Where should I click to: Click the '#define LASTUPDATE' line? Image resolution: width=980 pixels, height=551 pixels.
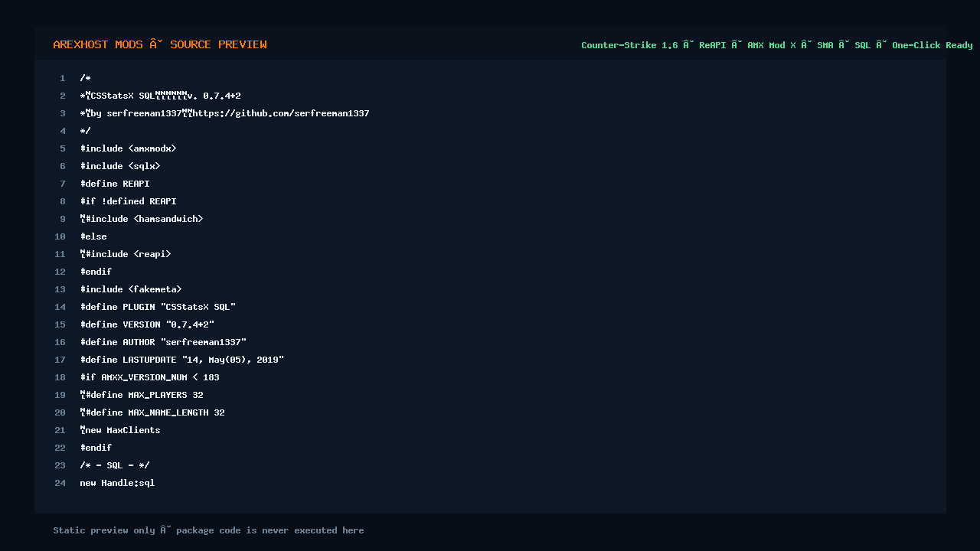point(182,360)
